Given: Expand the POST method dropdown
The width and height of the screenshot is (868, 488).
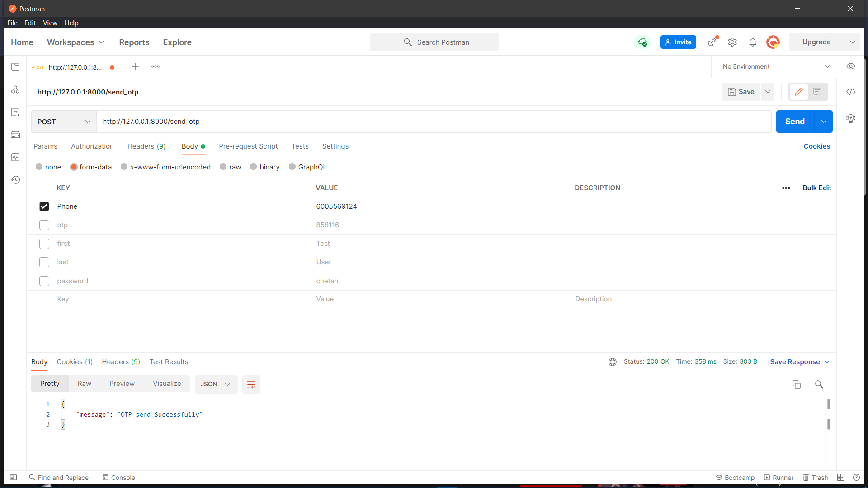Looking at the screenshot, I should 63,122.
